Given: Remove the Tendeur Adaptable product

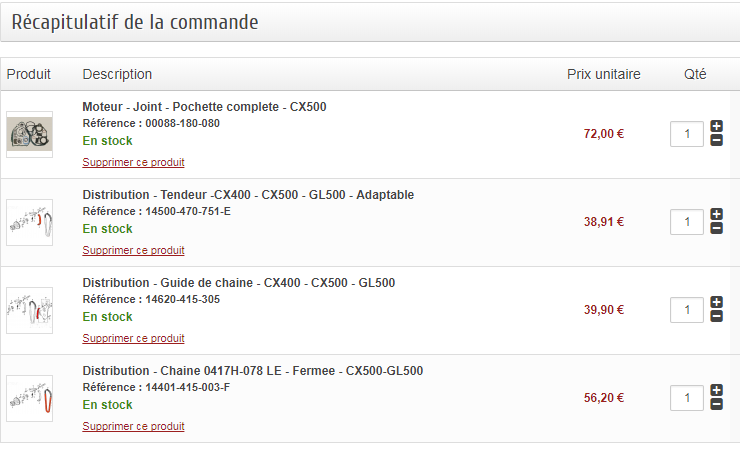Looking at the screenshot, I should pos(133,250).
